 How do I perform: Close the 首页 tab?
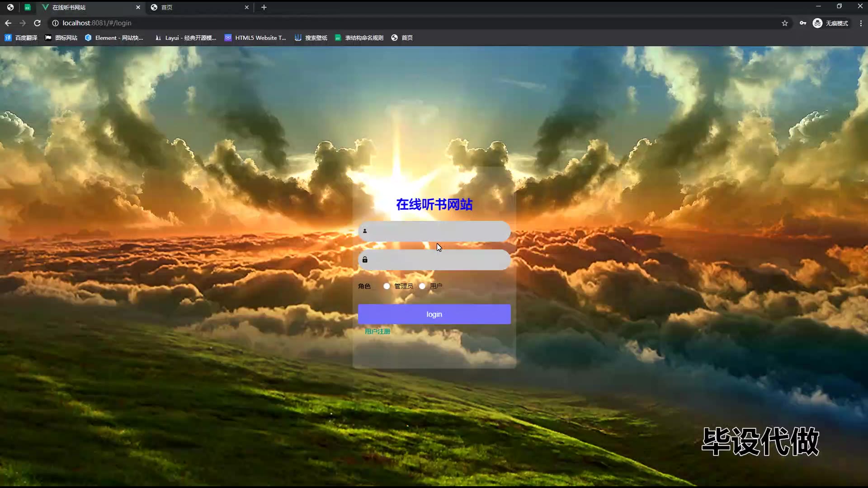tap(246, 7)
